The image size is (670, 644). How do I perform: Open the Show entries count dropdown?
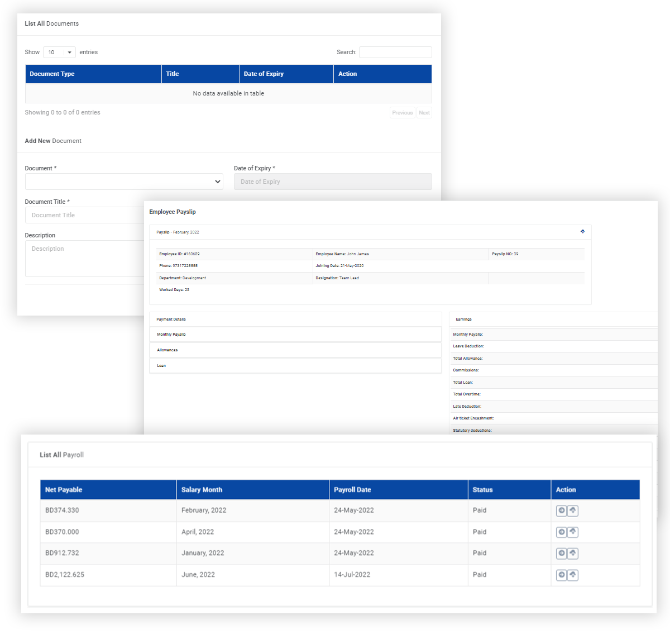pyautogui.click(x=59, y=53)
